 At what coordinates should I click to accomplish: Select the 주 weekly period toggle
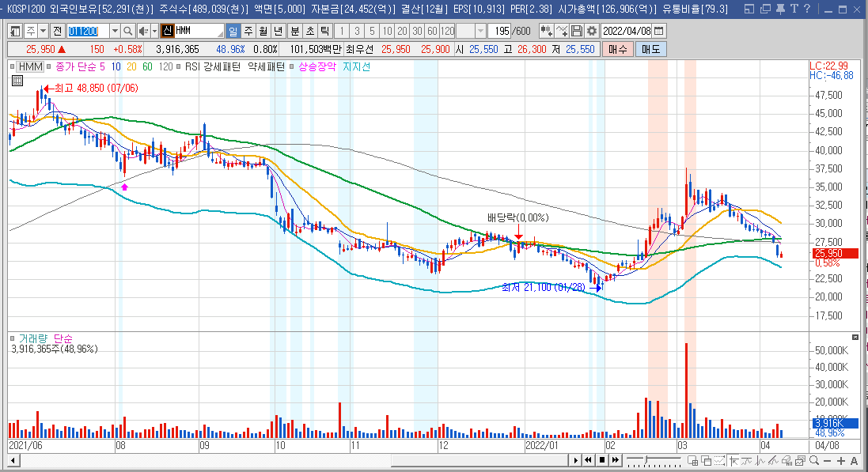pos(248,31)
